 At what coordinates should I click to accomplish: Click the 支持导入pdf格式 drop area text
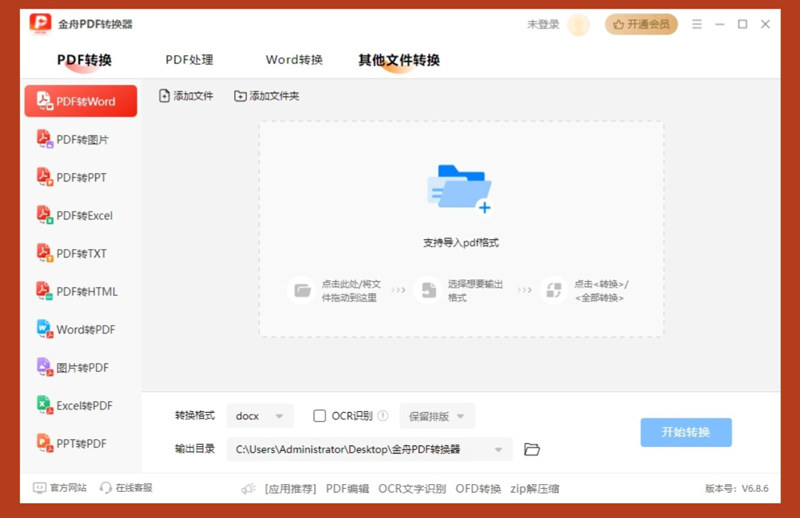coord(461,243)
